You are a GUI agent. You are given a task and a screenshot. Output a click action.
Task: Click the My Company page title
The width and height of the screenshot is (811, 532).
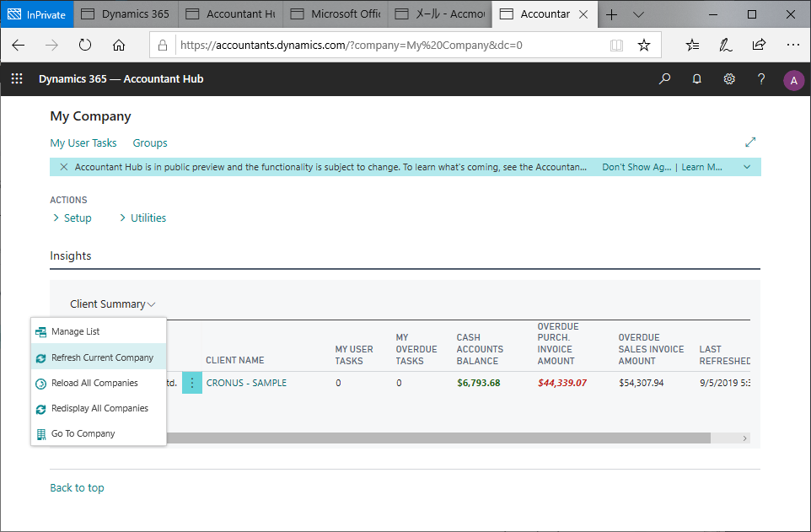(x=90, y=116)
